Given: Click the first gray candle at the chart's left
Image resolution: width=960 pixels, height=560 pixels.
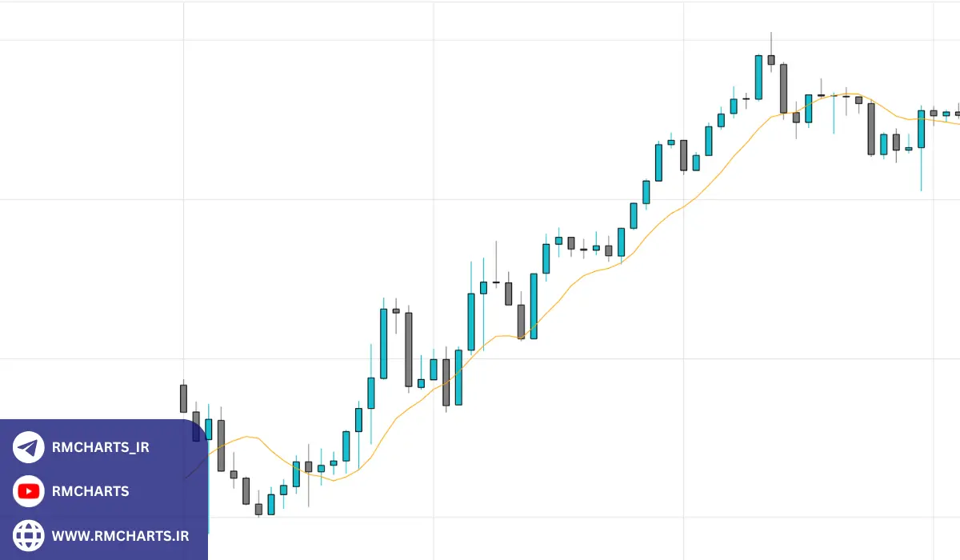Looking at the screenshot, I should [183, 398].
